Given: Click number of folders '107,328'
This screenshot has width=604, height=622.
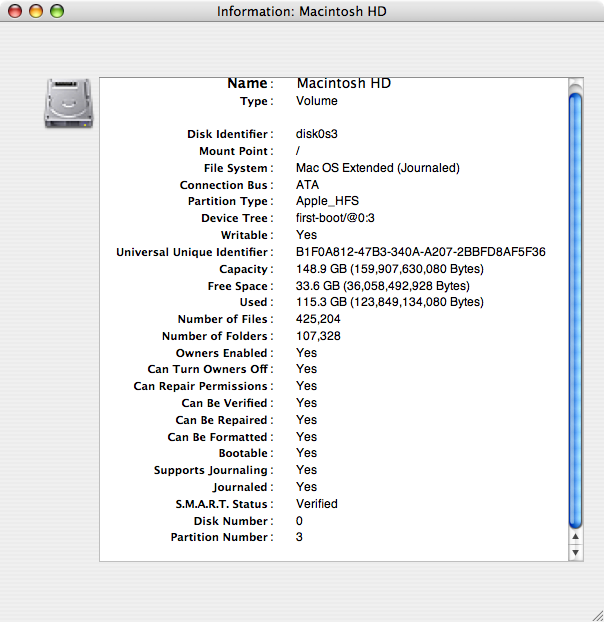Looking at the screenshot, I should pos(318,336).
